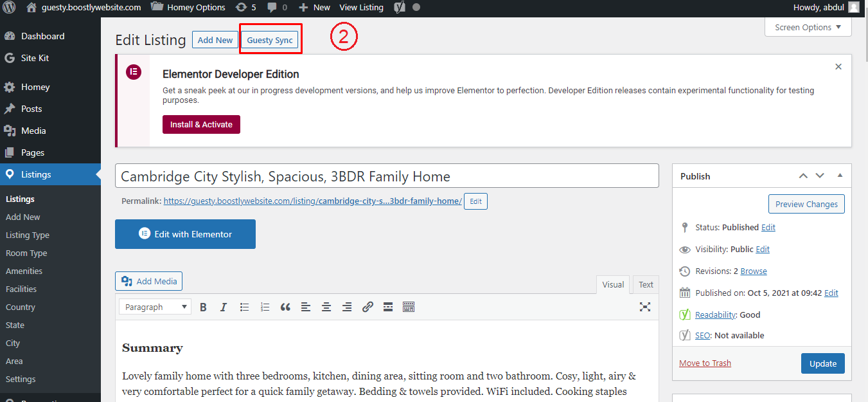
Task: Go to Dashboard in the sidebar
Action: pyautogui.click(x=42, y=36)
